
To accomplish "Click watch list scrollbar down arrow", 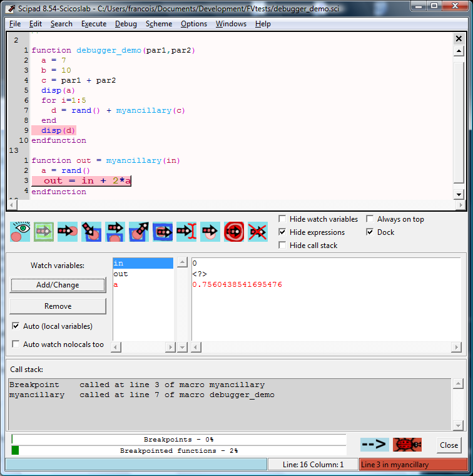I will click(x=182, y=347).
